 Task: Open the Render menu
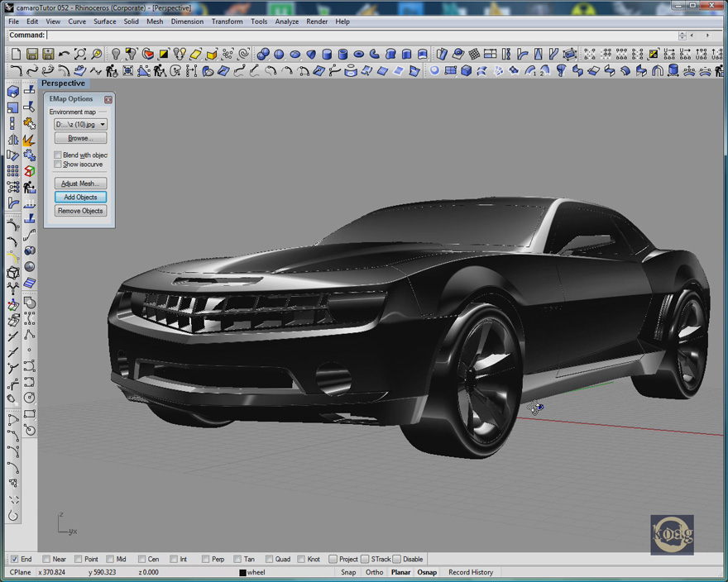coord(317,21)
